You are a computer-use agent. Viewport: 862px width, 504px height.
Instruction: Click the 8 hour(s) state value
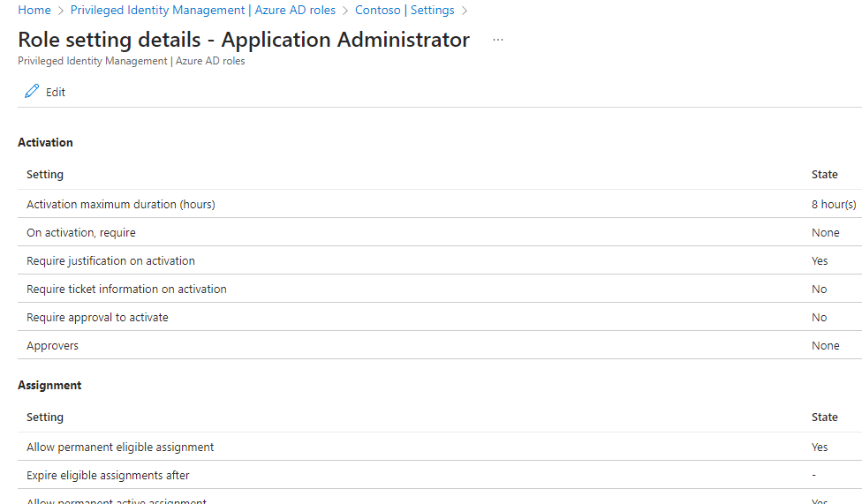click(834, 205)
